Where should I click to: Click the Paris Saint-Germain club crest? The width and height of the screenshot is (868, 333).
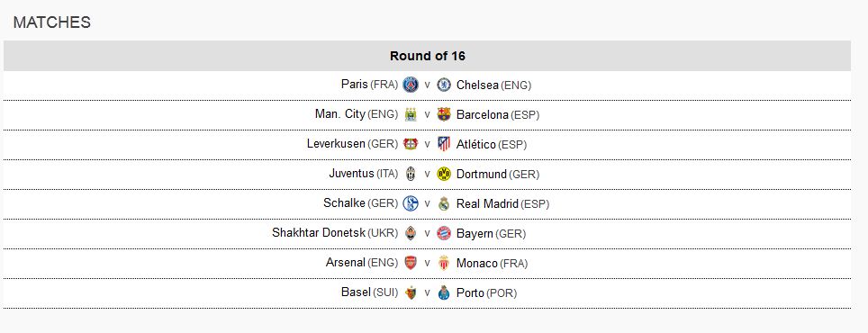pyautogui.click(x=411, y=85)
